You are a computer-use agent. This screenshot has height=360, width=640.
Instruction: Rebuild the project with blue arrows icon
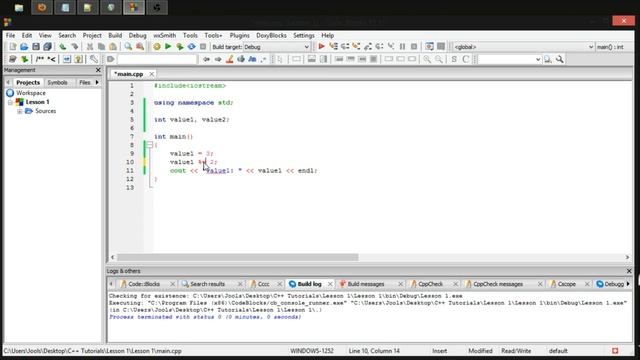(x=191, y=47)
